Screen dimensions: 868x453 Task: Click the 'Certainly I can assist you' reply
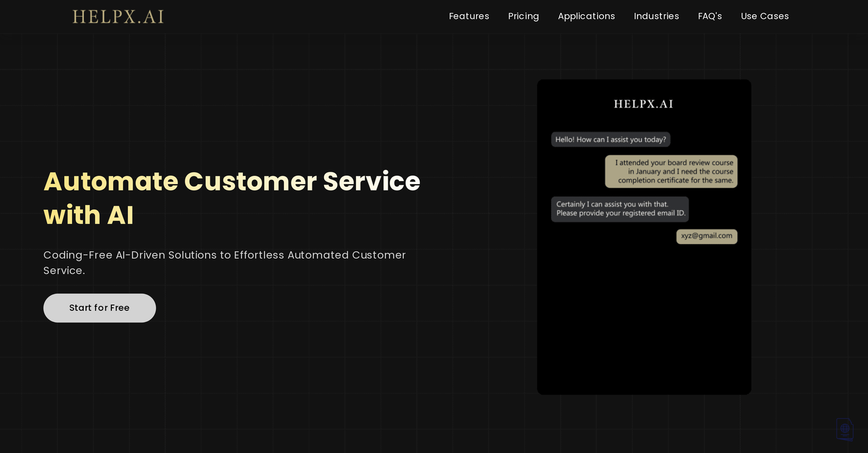pyautogui.click(x=619, y=209)
